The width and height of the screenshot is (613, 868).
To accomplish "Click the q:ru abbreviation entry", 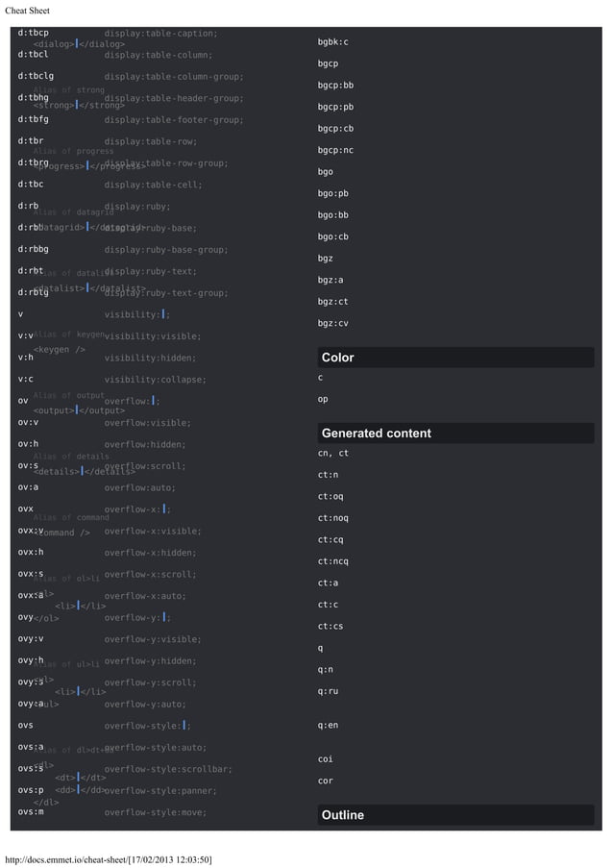I will [328, 691].
